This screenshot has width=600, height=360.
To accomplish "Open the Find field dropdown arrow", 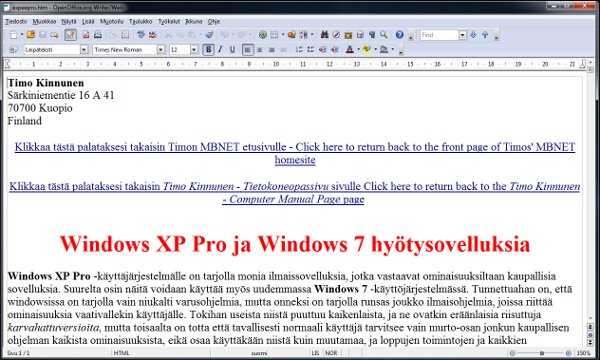I will pos(463,35).
